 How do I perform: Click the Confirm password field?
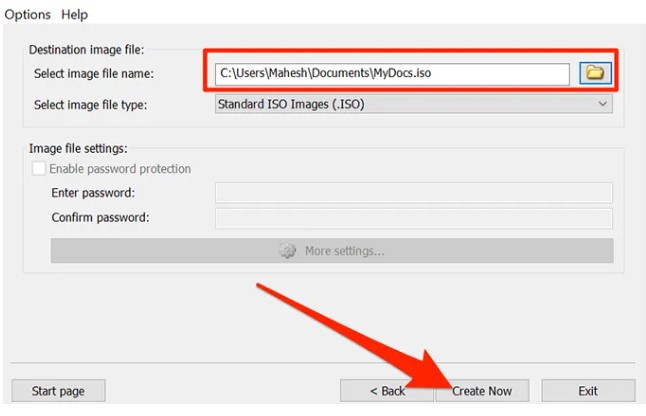point(414,218)
